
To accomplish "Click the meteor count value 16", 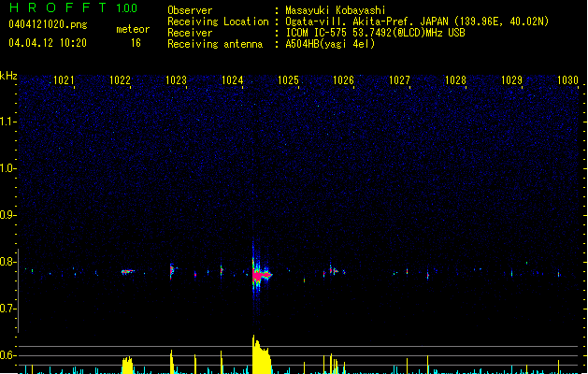I will [136, 43].
